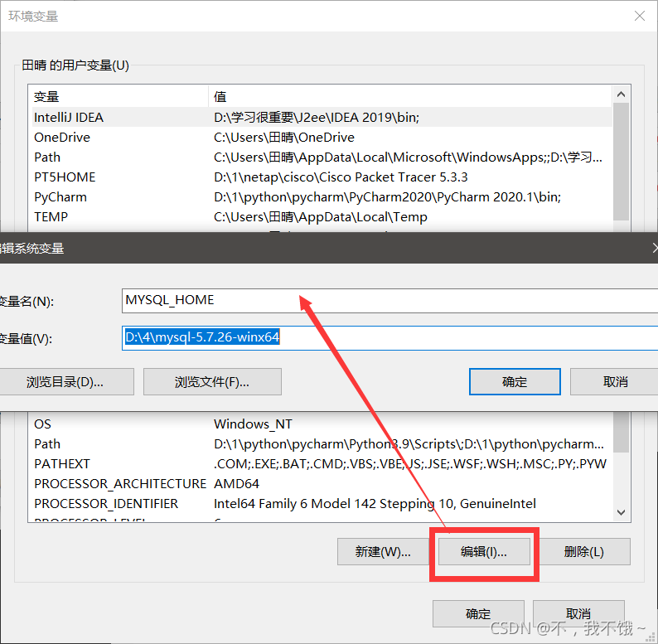Click the 新建(W)... button for system variables
Viewport: 658px width, 644px height.
[x=383, y=552]
